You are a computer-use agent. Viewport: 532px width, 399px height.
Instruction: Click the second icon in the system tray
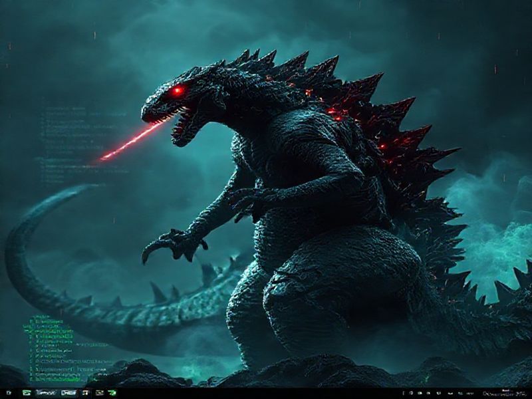(x=411, y=393)
